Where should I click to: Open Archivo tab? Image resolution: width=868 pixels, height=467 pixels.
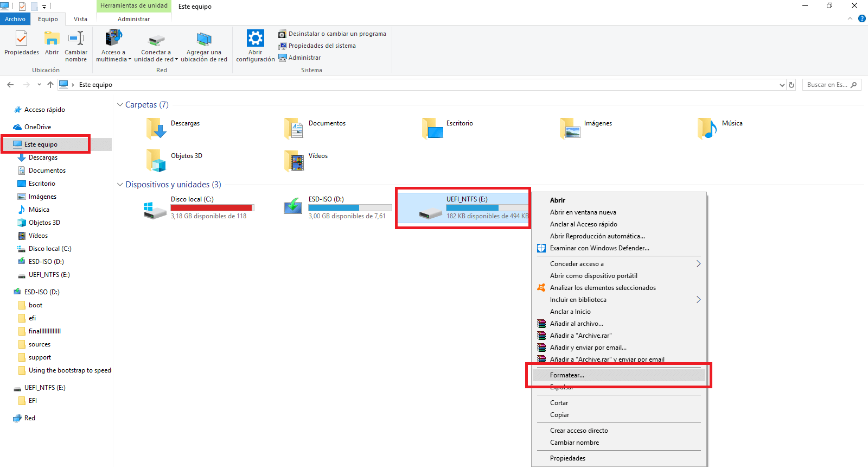[15, 19]
